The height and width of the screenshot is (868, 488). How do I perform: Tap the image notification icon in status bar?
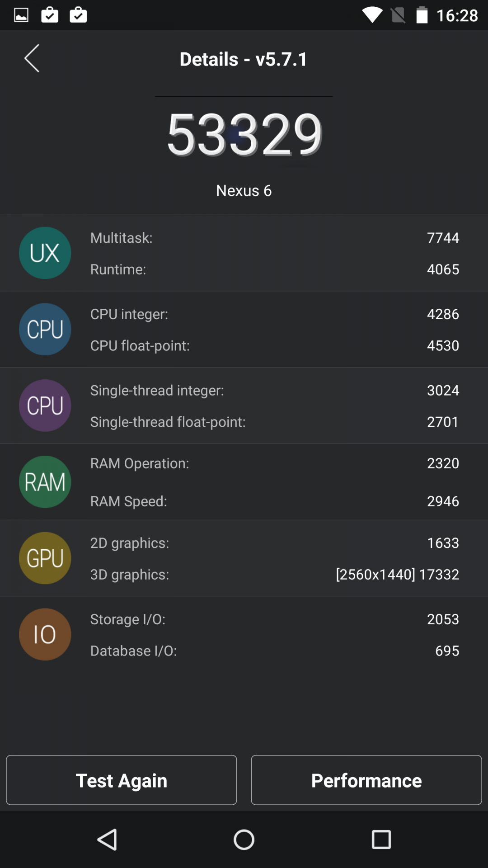(21, 15)
